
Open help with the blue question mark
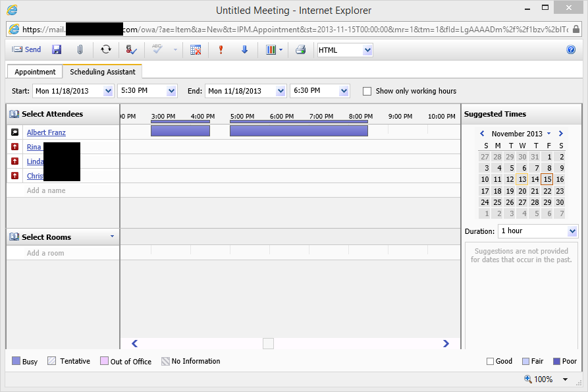point(571,49)
